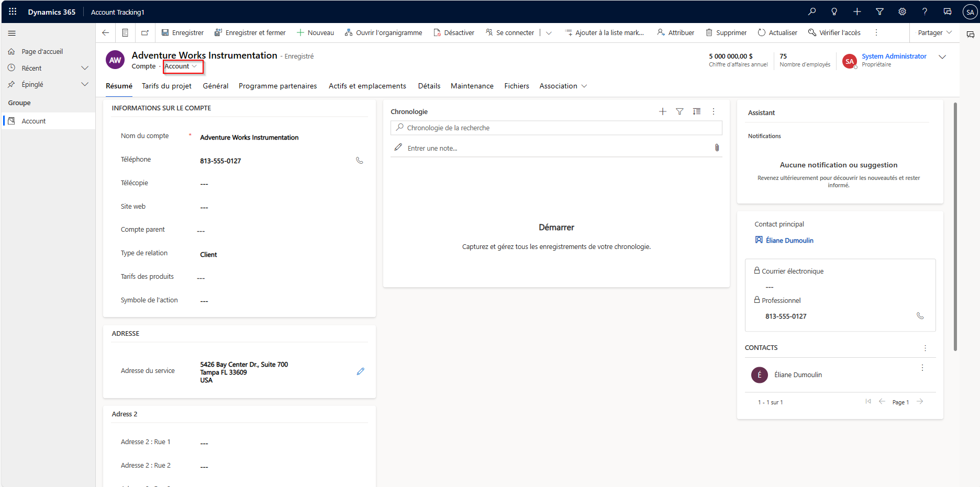
Task: Click the Désactiver button
Action: pos(454,32)
